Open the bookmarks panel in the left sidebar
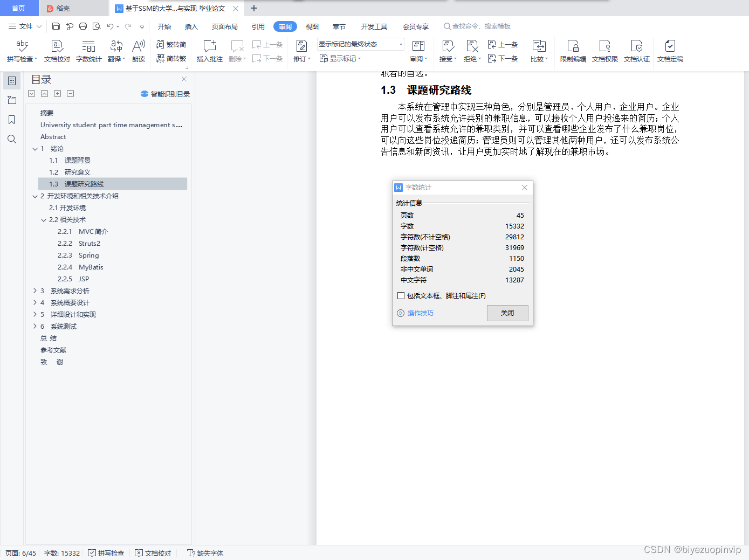The image size is (749, 560). (x=11, y=119)
